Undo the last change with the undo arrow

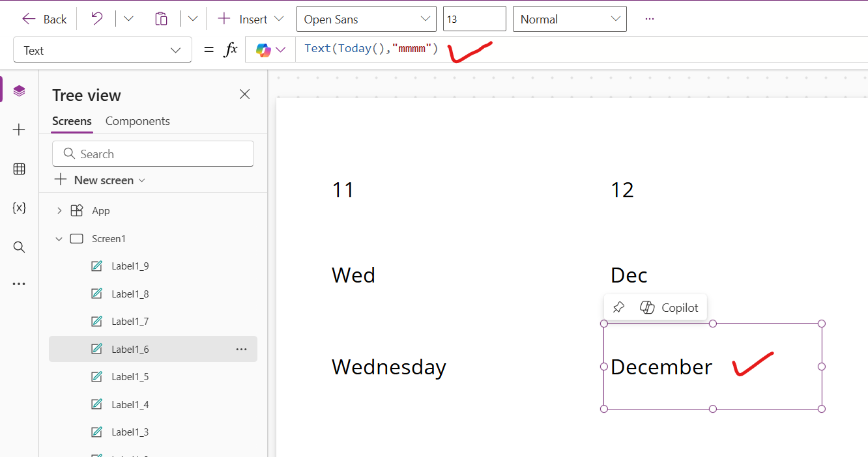click(x=96, y=18)
